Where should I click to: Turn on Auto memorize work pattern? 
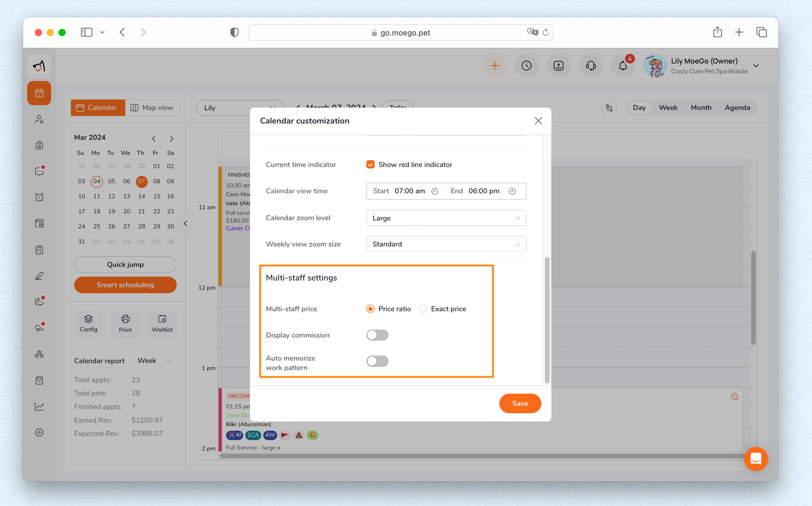(x=377, y=361)
